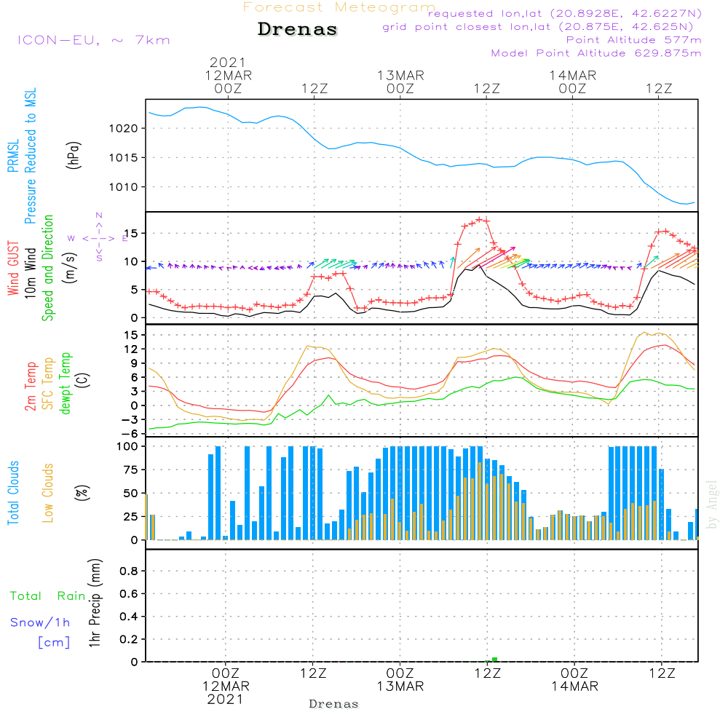Click the "100" cloud cover tick value
The height and width of the screenshot is (728, 728).
(x=127, y=447)
